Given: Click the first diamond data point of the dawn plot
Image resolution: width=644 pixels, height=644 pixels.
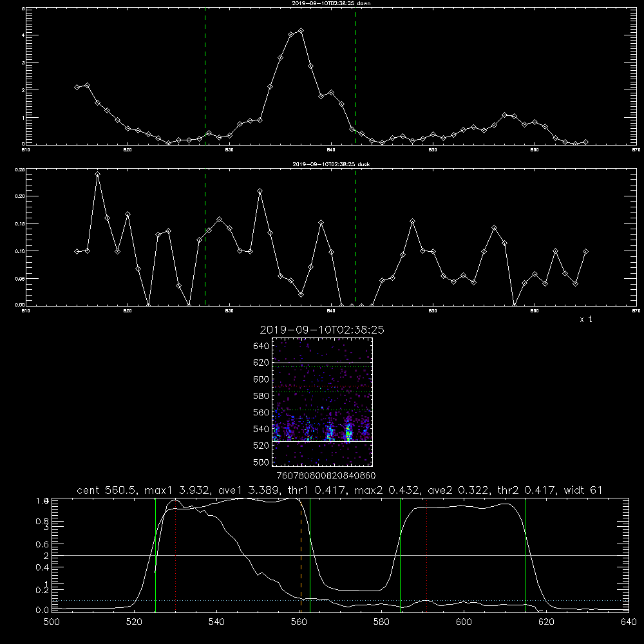Looking at the screenshot, I should 77,87.
